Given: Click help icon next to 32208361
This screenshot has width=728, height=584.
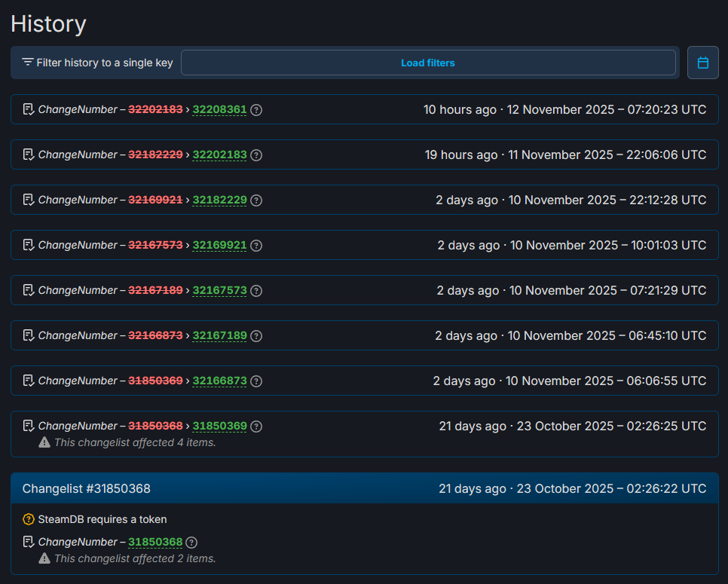Looking at the screenshot, I should [x=256, y=110].
